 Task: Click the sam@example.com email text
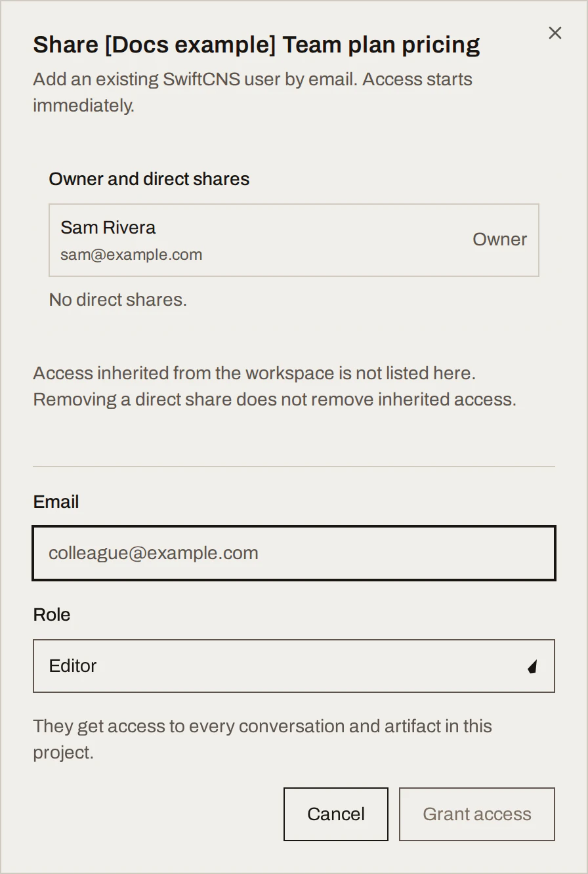[131, 255]
